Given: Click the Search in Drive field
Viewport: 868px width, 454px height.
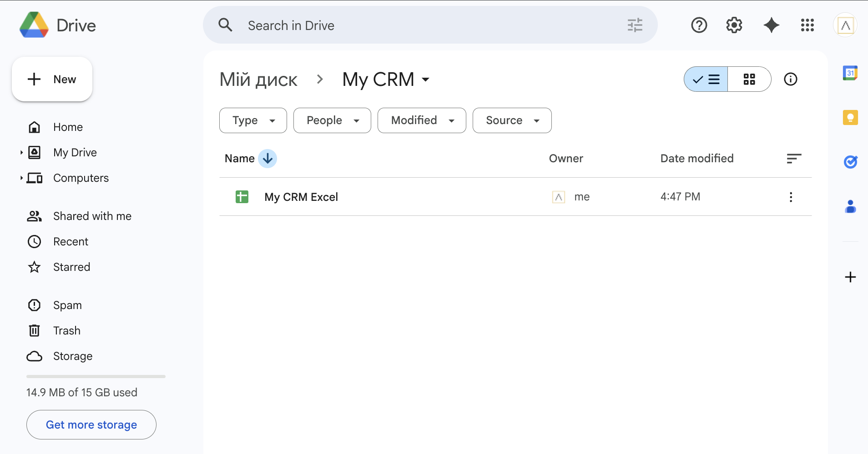Looking at the screenshot, I should click(430, 25).
